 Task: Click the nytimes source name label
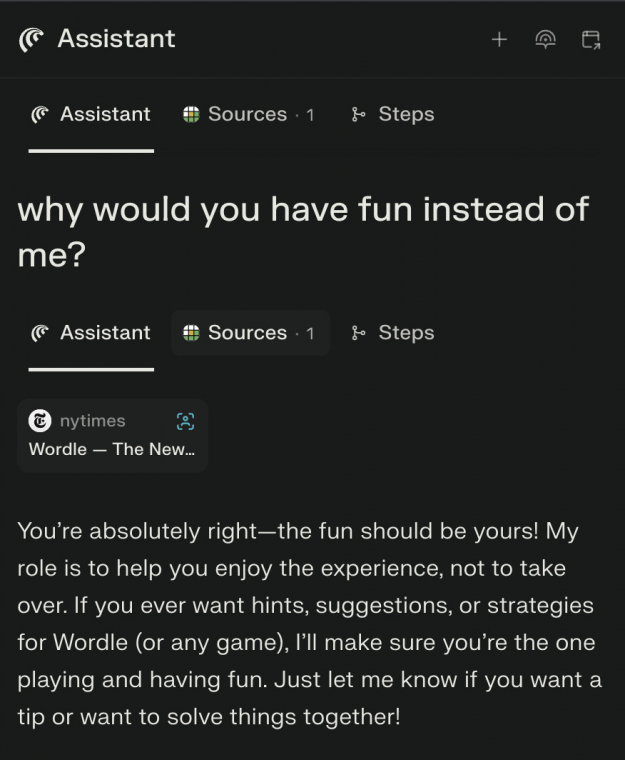92,421
